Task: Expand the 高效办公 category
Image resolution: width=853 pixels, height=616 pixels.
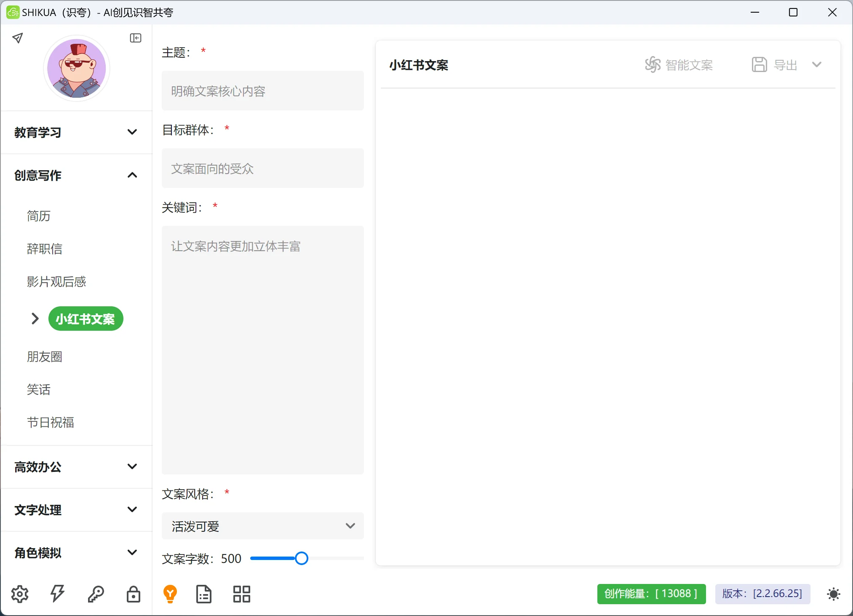Action: point(76,467)
